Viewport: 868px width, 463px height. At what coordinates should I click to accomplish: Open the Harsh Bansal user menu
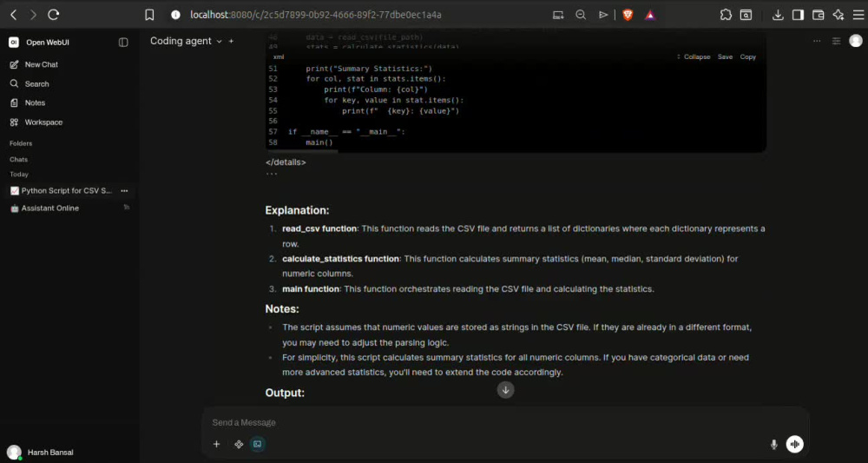pyautogui.click(x=41, y=452)
